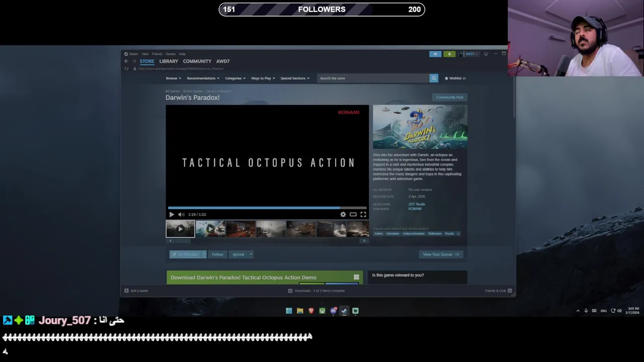Screen dimensions: 644x362
Task: Open Brave browser from taskbar
Action: [x=311, y=311]
